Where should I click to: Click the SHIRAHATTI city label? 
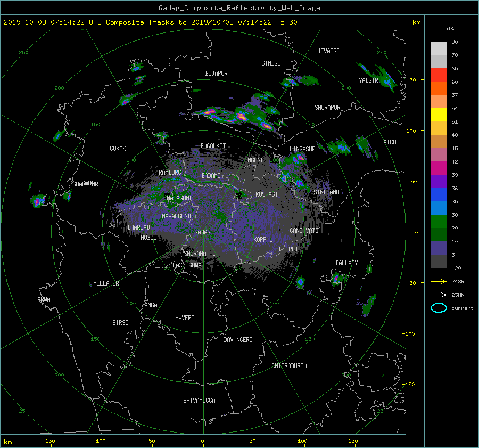[x=200, y=253]
